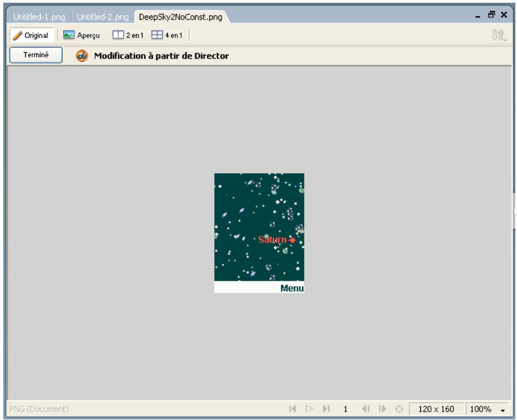This screenshot has width=517, height=420.
Task: Click the current frame number 1
Action: 345,409
